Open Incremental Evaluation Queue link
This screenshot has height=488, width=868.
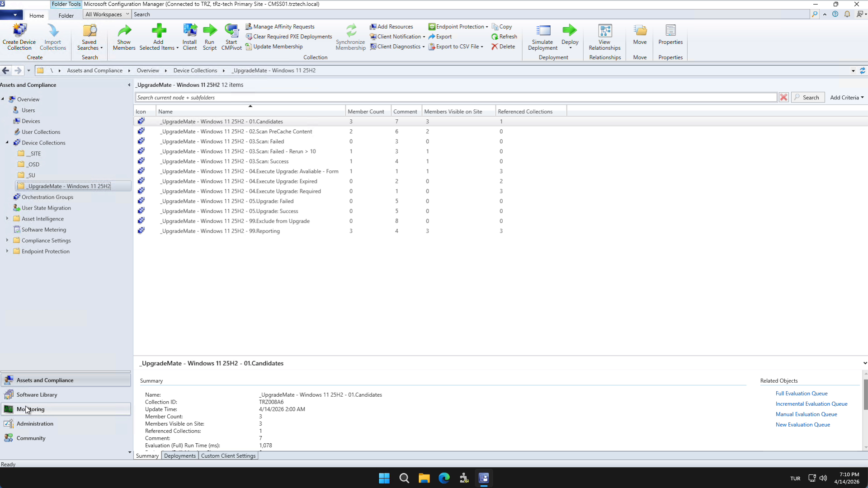point(811,404)
